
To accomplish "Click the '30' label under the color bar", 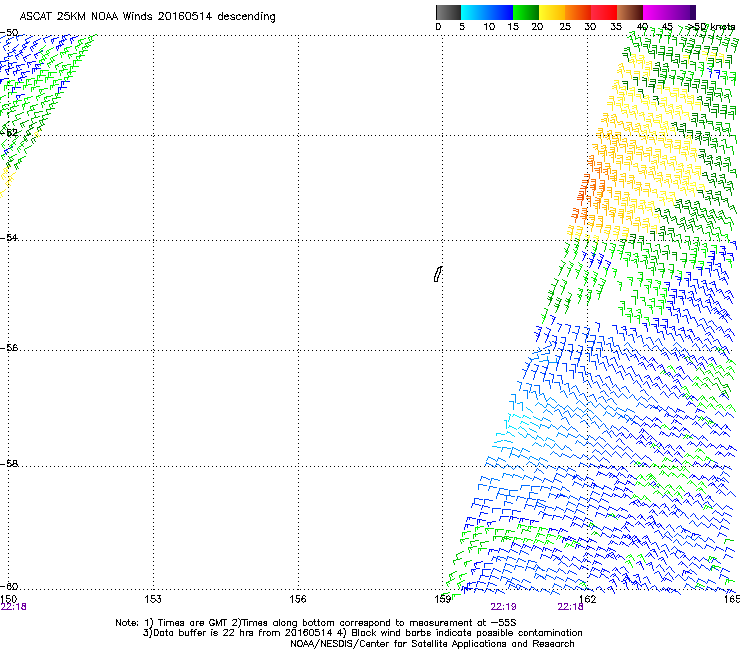I will 590,27.
